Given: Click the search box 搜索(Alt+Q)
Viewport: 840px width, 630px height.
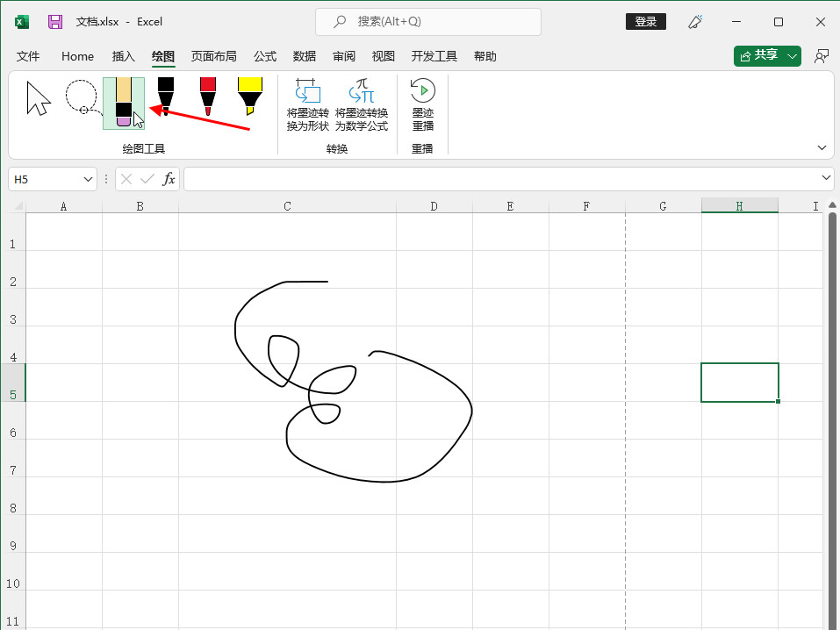Looking at the screenshot, I should point(428,21).
